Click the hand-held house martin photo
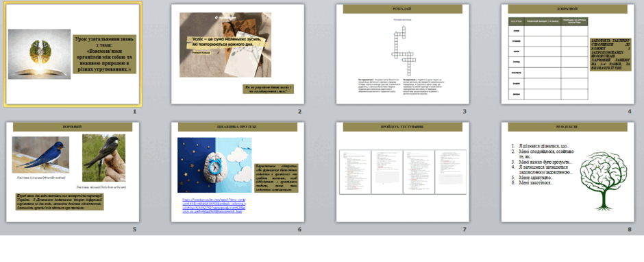 pos(103,158)
